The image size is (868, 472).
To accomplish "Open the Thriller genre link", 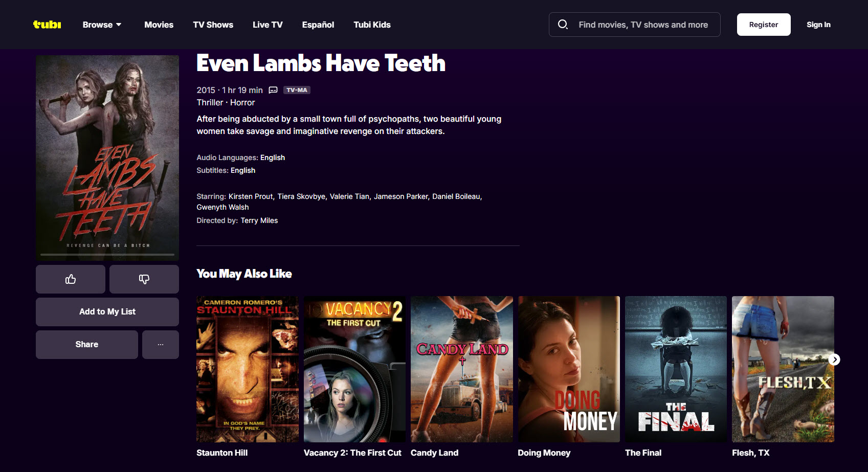I will tap(210, 102).
